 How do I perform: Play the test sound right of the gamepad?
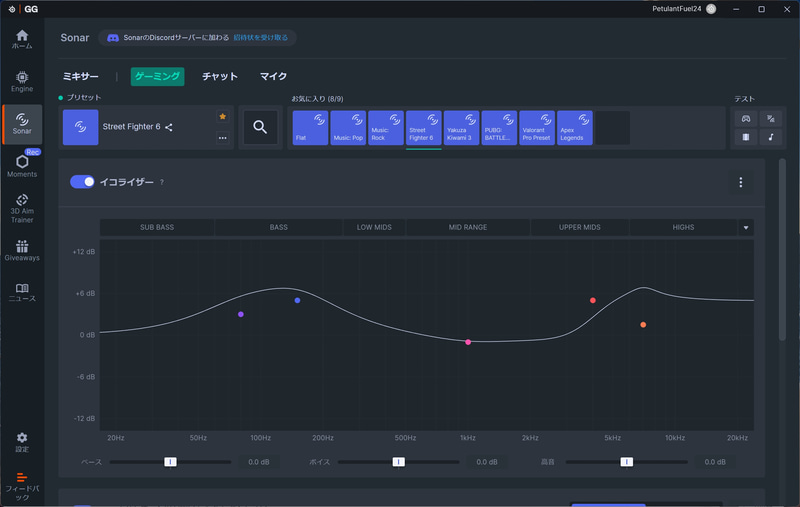point(771,119)
